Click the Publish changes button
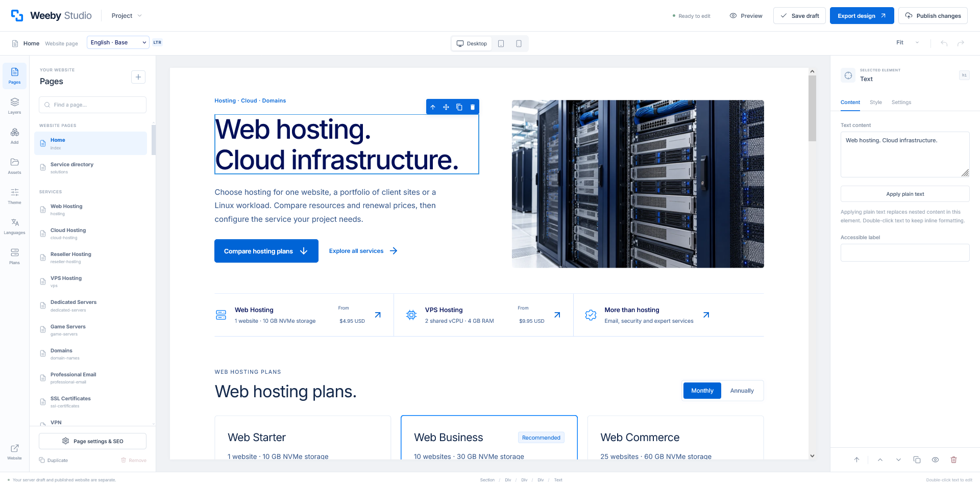Viewport: 980px width, 487px height. [933, 16]
